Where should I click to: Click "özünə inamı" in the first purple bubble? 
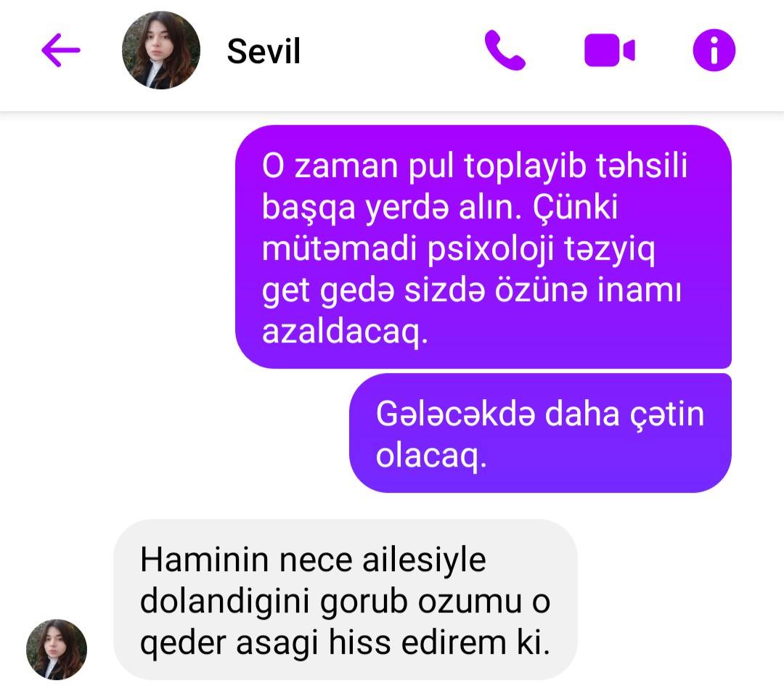(x=588, y=290)
